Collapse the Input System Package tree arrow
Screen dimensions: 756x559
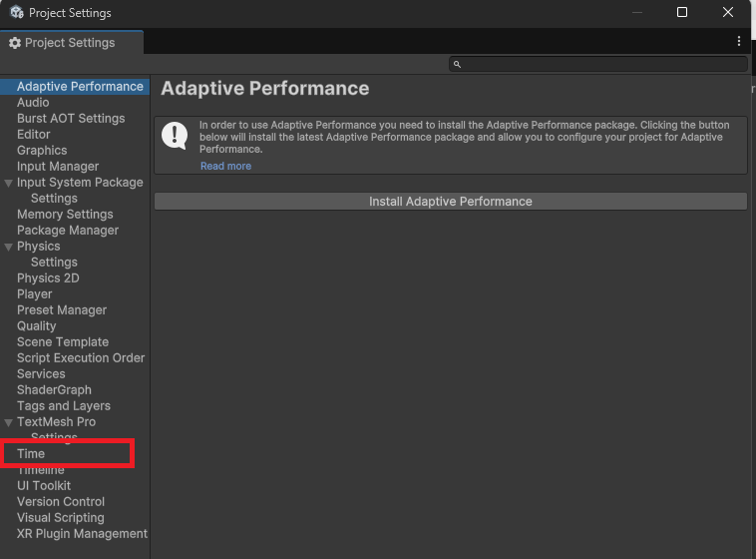pyautogui.click(x=9, y=183)
